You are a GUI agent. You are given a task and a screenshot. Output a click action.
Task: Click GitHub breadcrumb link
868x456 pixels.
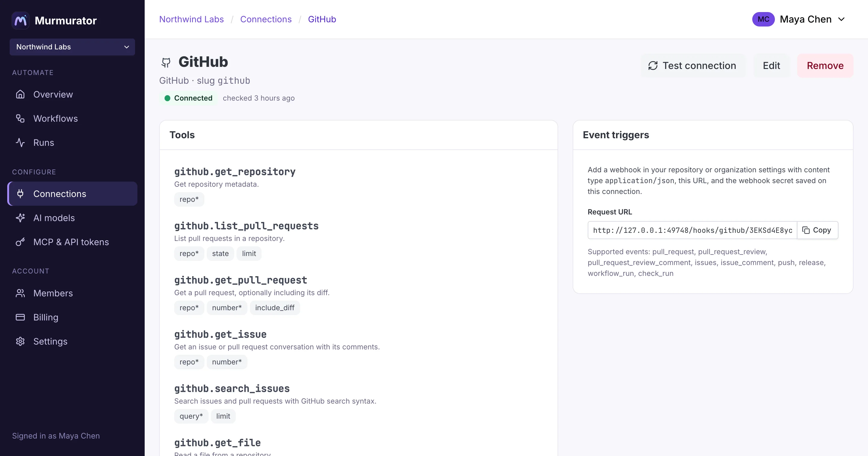322,19
